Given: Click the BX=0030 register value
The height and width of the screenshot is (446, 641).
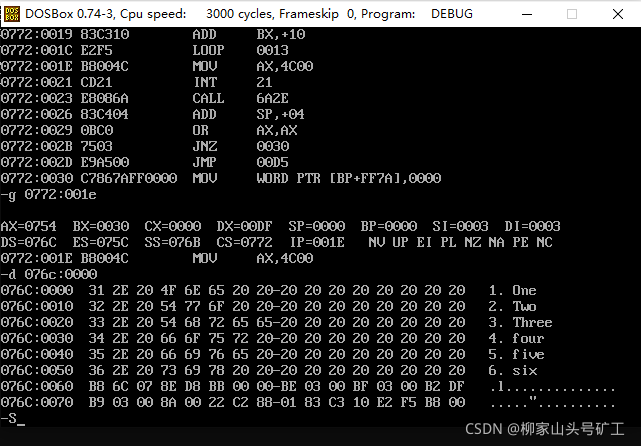Looking at the screenshot, I should [101, 226].
